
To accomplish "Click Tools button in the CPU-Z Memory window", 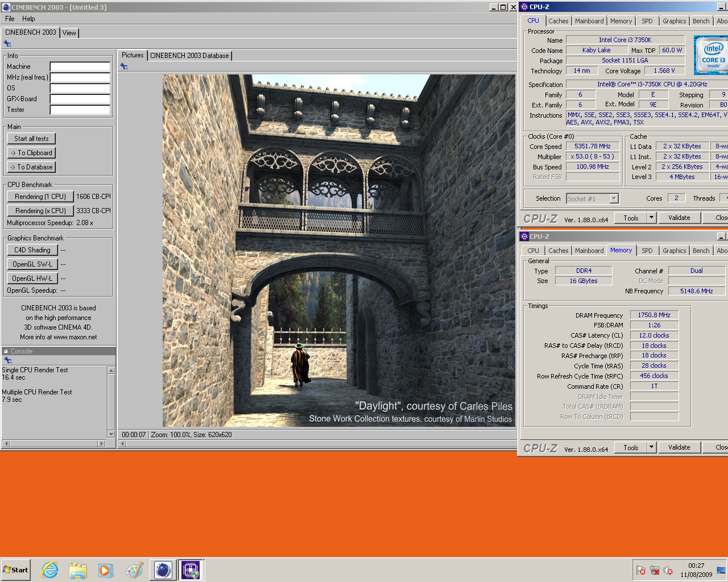I will point(631,447).
